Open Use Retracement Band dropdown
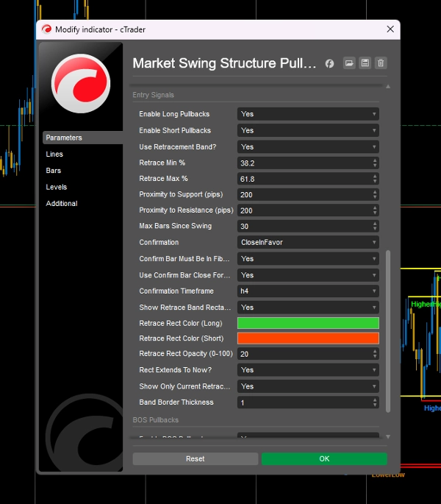Screen dimensions: 441x504 [x=308, y=146]
